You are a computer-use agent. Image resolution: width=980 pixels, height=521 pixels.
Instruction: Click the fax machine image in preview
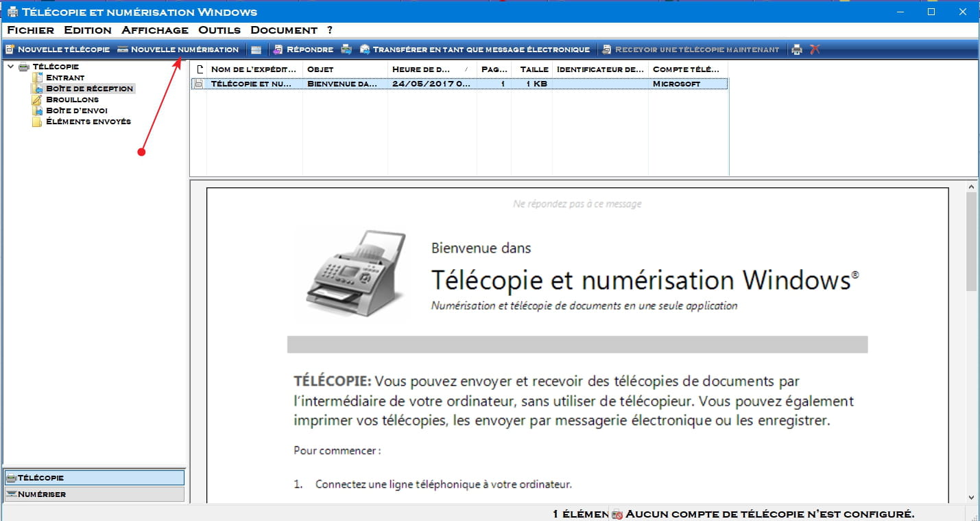[355, 275]
